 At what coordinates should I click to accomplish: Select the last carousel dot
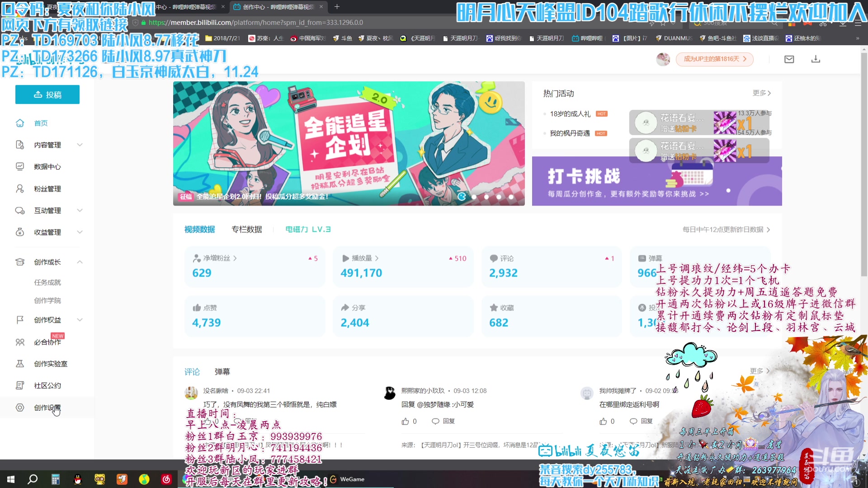pyautogui.click(x=511, y=197)
